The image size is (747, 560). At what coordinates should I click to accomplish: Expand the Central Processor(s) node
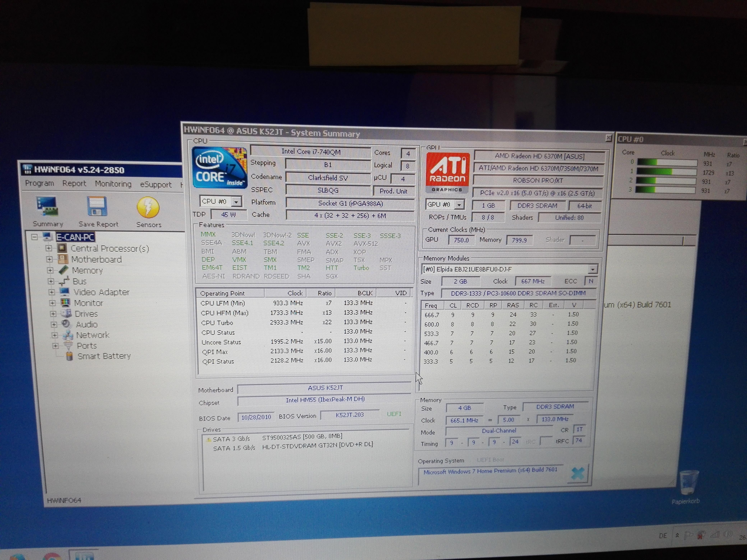coord(49,248)
